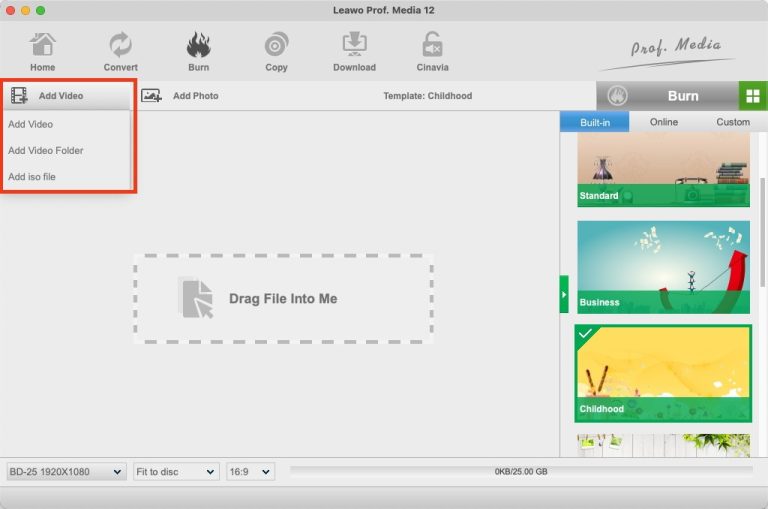Image resolution: width=768 pixels, height=509 pixels.
Task: Launch the Cinavia removal tool
Action: [432, 52]
